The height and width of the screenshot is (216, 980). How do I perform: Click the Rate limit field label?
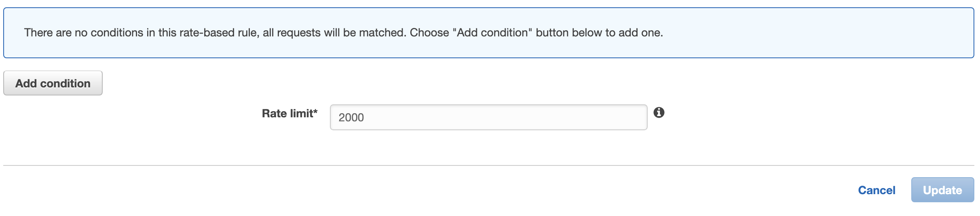pyautogui.click(x=289, y=113)
